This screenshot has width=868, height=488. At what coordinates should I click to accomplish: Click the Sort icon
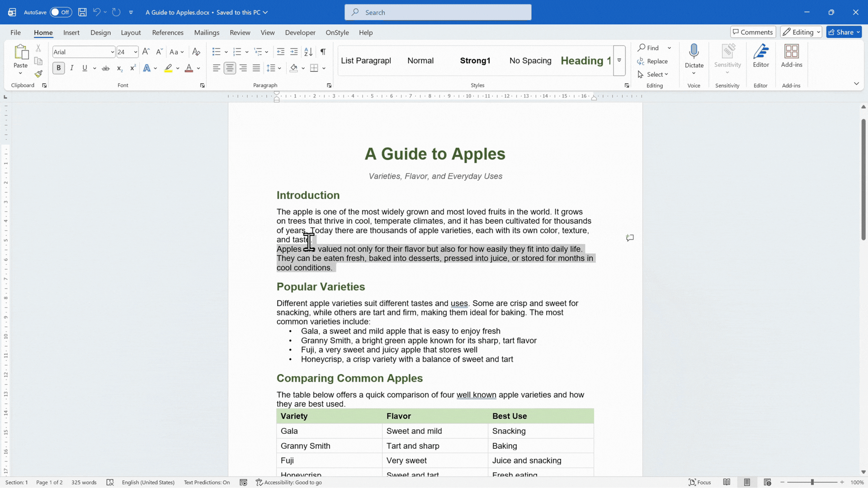click(x=308, y=52)
